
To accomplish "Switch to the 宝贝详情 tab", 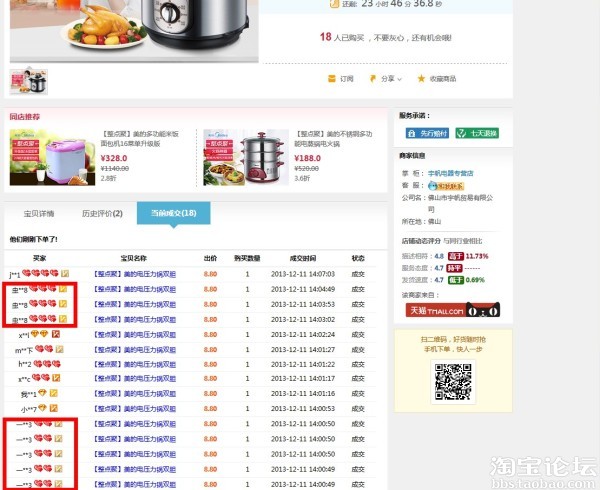I will click(39, 213).
